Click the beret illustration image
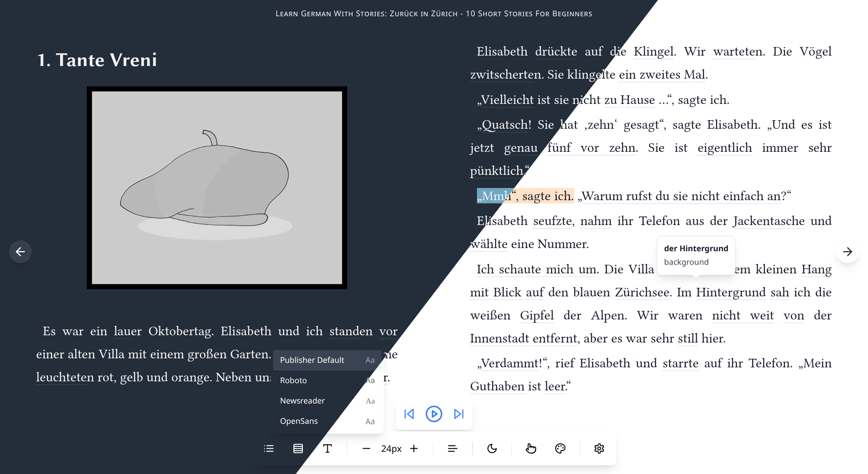Screen dimensions: 868x474 pos(217,188)
